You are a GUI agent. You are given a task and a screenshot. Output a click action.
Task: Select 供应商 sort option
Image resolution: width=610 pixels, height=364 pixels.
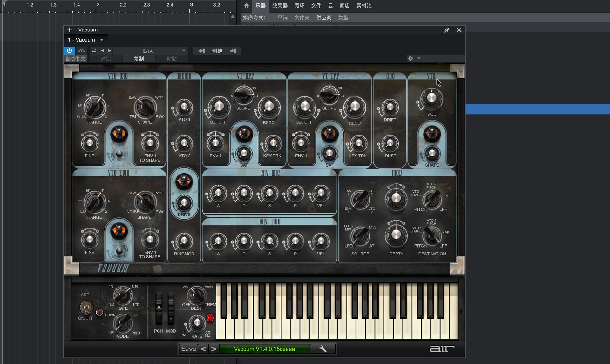pos(323,17)
